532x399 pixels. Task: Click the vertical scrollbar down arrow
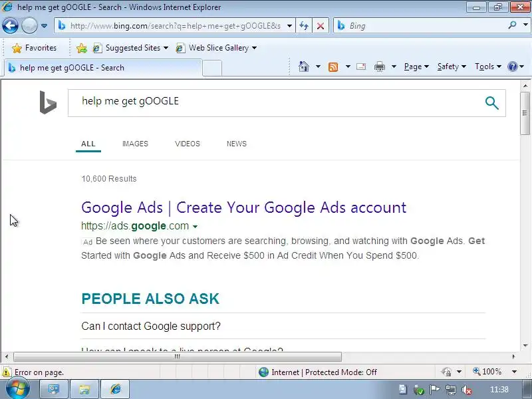pos(525,345)
